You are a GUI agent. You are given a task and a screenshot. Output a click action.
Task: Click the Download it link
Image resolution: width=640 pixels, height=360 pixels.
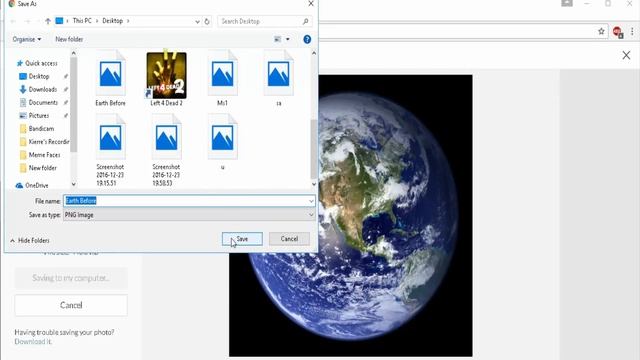(x=33, y=342)
